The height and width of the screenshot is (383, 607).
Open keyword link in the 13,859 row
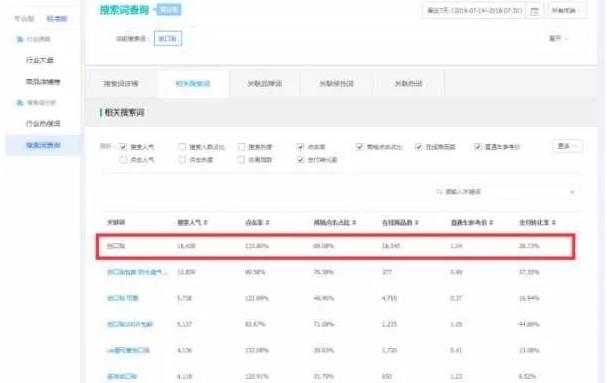138,272
